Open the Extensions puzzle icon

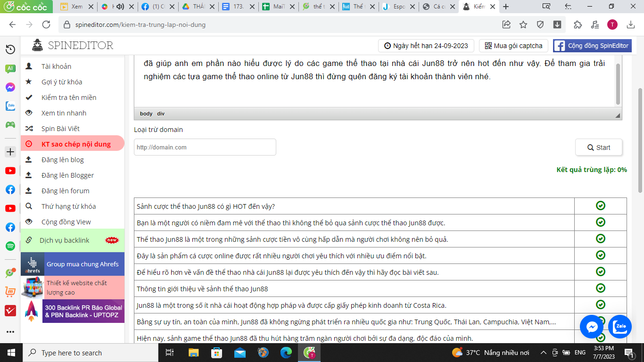coord(578,25)
